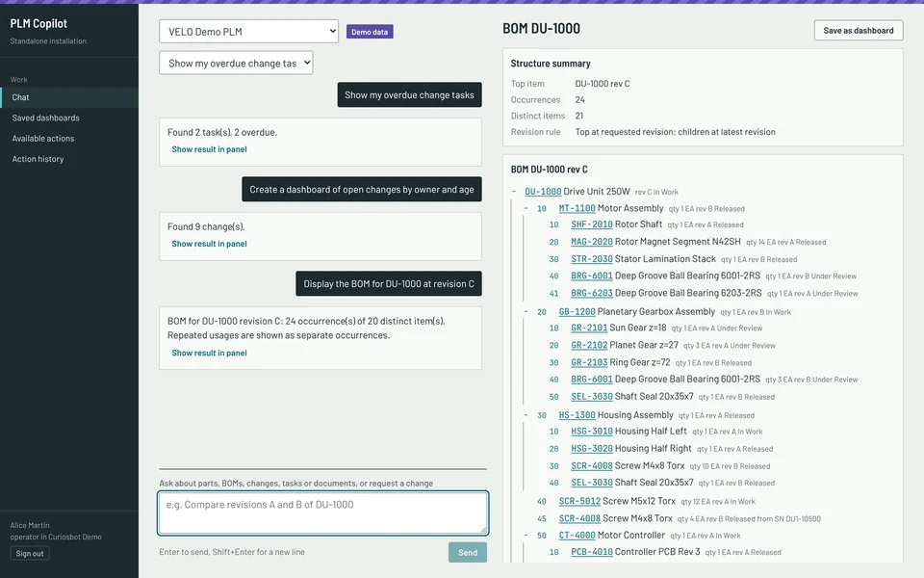Go to Available actions page
Screen dimensions: 924x578
click(43, 139)
